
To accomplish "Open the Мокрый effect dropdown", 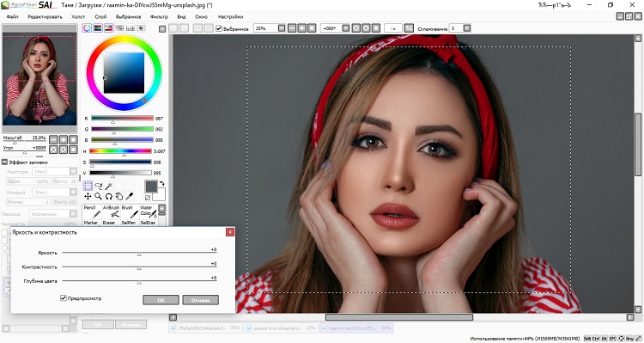I will pyautogui.click(x=73, y=192).
